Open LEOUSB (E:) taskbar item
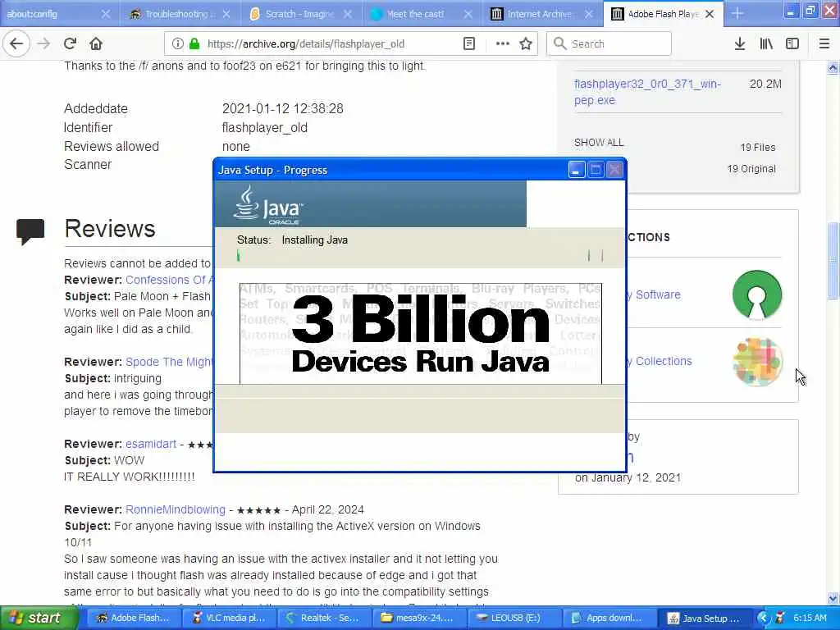The image size is (840, 630). click(514, 618)
